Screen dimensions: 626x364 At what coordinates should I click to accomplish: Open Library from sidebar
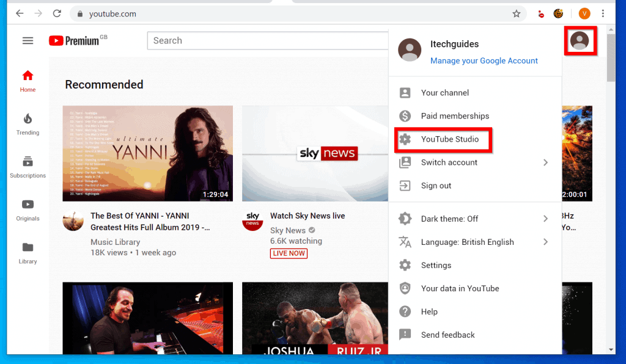28,253
